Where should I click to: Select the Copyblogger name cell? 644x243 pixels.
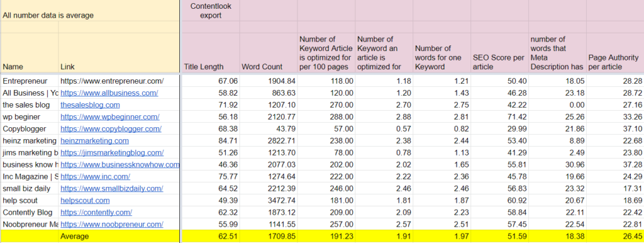[30, 128]
